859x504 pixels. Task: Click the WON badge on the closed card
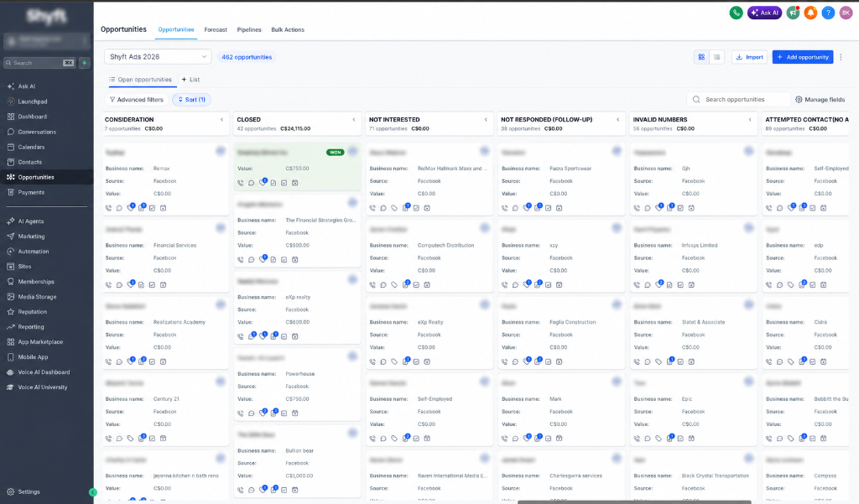(335, 153)
